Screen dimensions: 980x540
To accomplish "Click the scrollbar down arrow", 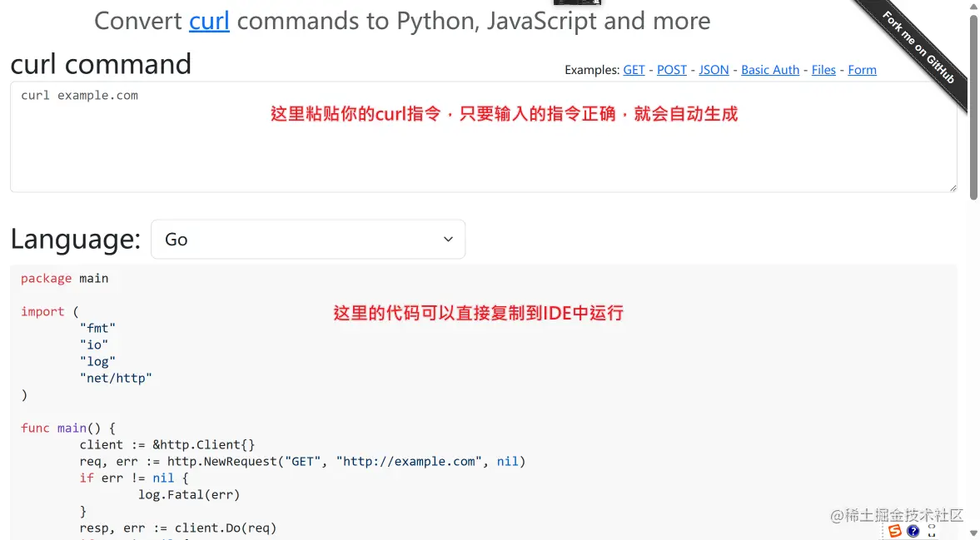I will tap(973, 533).
